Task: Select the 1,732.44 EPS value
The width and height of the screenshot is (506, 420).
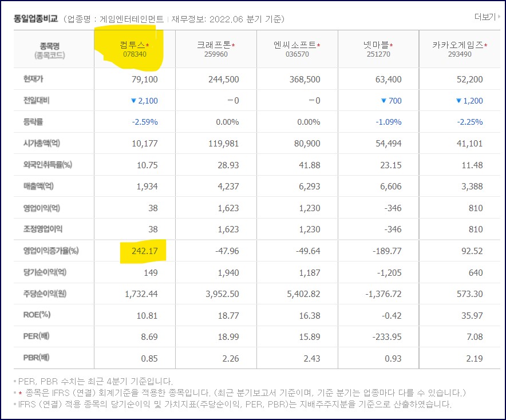Action: coord(141,294)
